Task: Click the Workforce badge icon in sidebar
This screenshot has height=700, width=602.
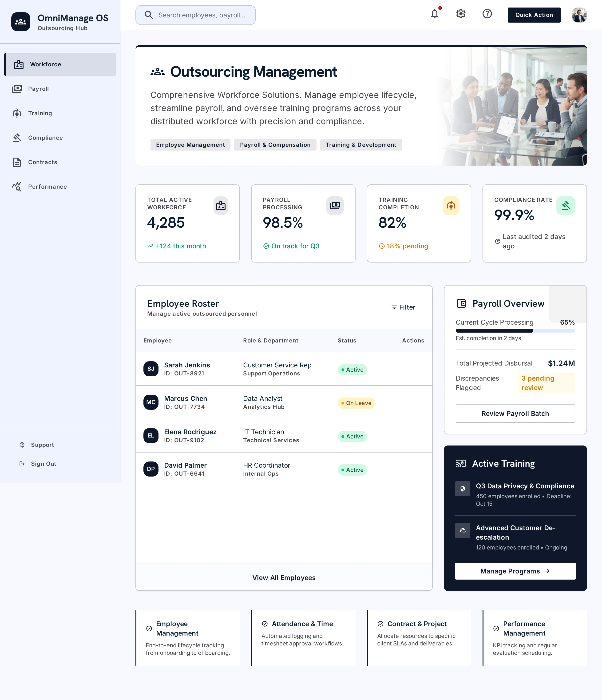Action: pyautogui.click(x=19, y=64)
